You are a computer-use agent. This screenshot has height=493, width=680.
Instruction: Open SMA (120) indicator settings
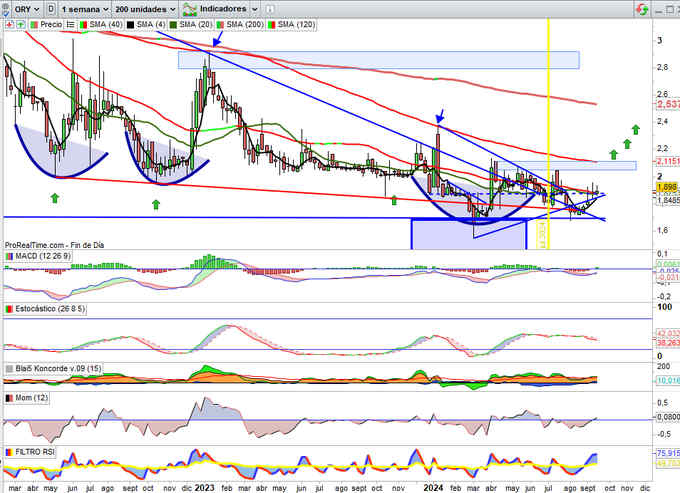(x=296, y=25)
